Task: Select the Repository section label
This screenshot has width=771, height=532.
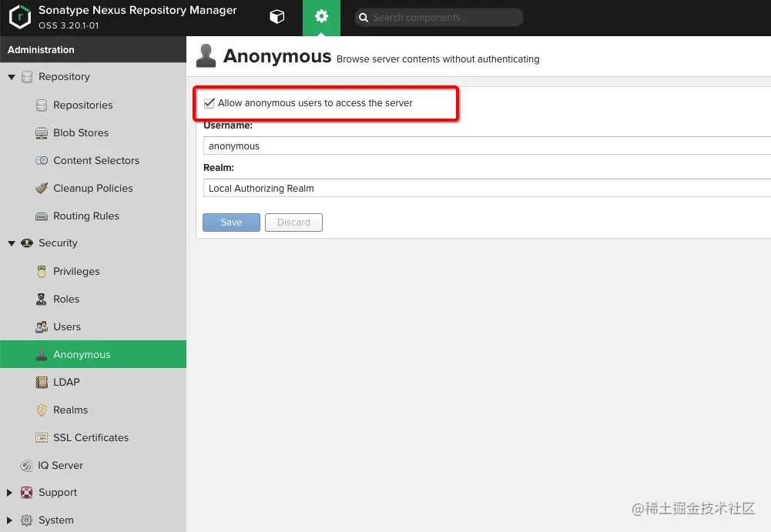Action: [x=65, y=77]
